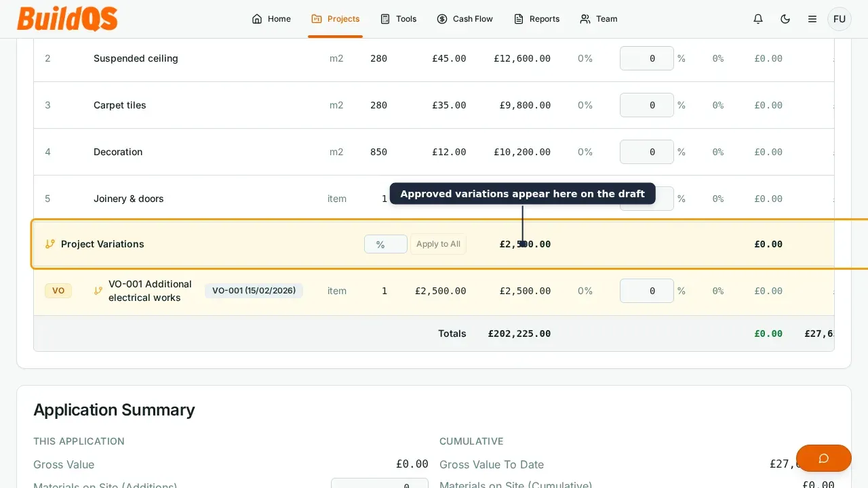868x488 pixels.
Task: Click the Team people icon
Action: 585,19
